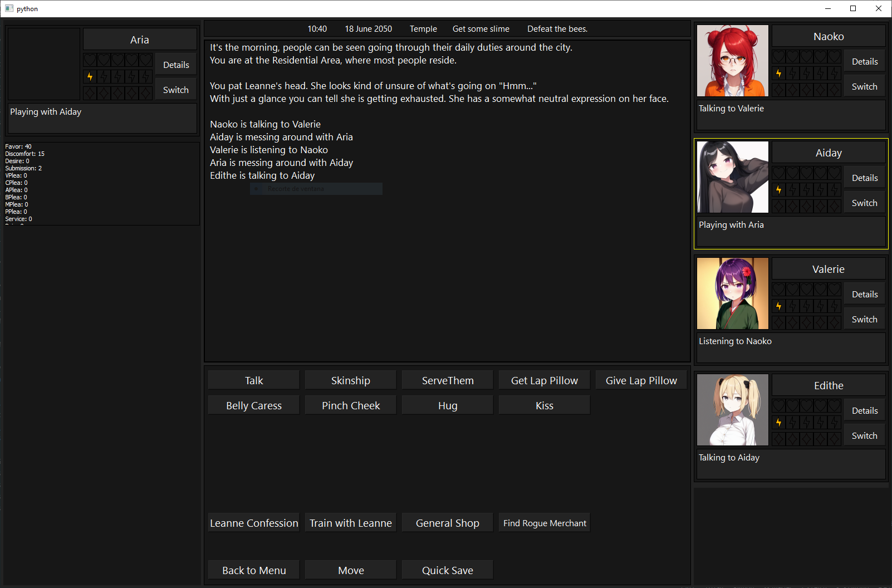Viewport: 892px width, 588px height.
Task: Click Find Rogue Merchant
Action: pyautogui.click(x=545, y=523)
